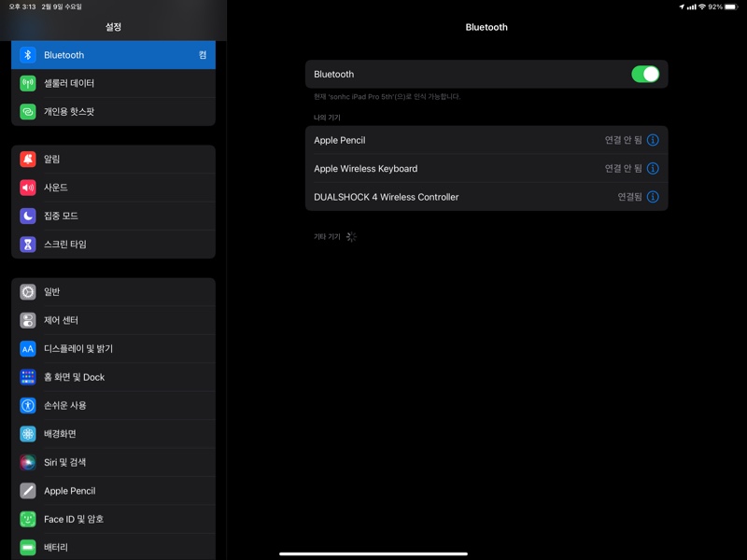Open 손쉬운 사용 settings
Viewport: 747px width, 560px height.
[113, 405]
